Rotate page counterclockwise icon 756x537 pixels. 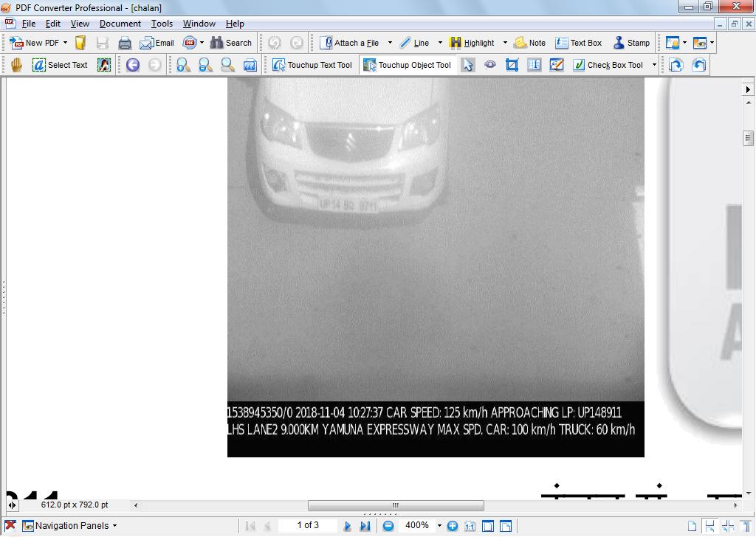(x=698, y=65)
